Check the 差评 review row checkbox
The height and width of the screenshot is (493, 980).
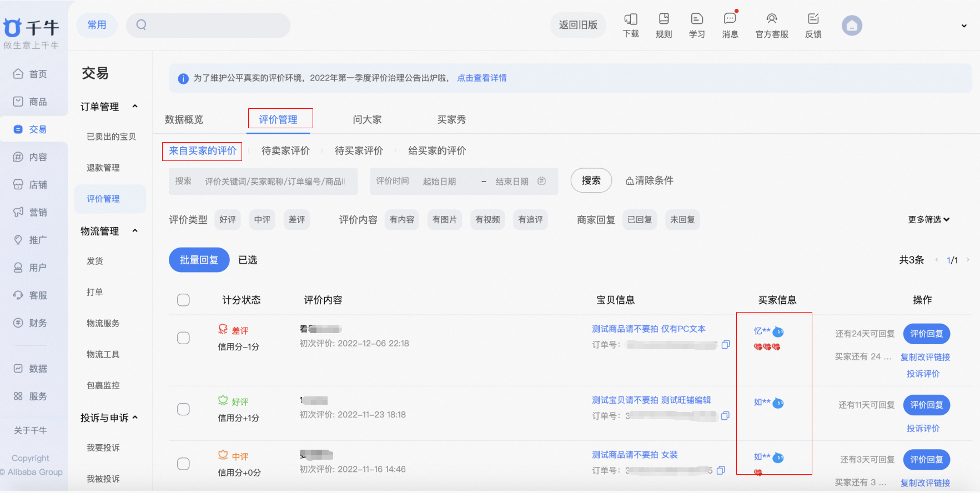(x=183, y=338)
